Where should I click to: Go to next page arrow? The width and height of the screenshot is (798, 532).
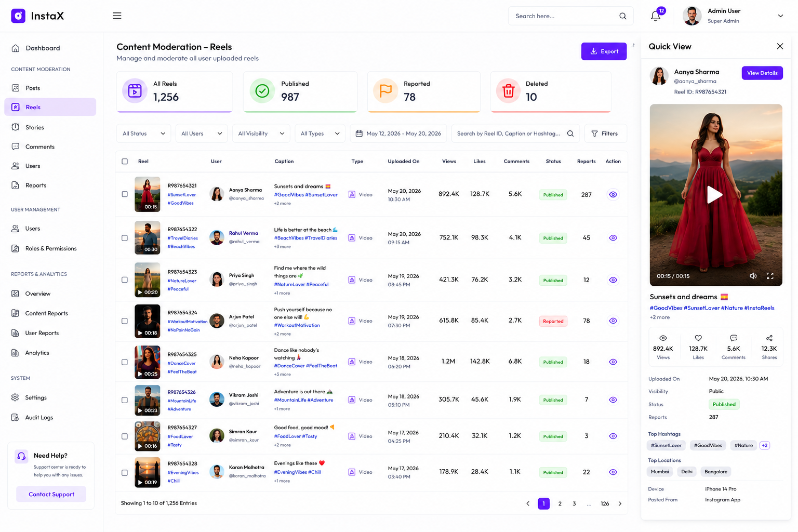[x=620, y=503]
